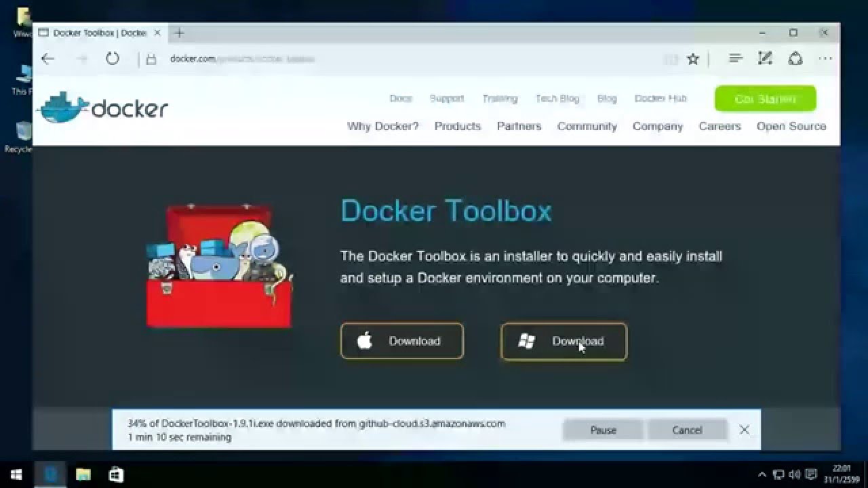Show hidden system tray icons
Image resolution: width=868 pixels, height=488 pixels.
[762, 474]
